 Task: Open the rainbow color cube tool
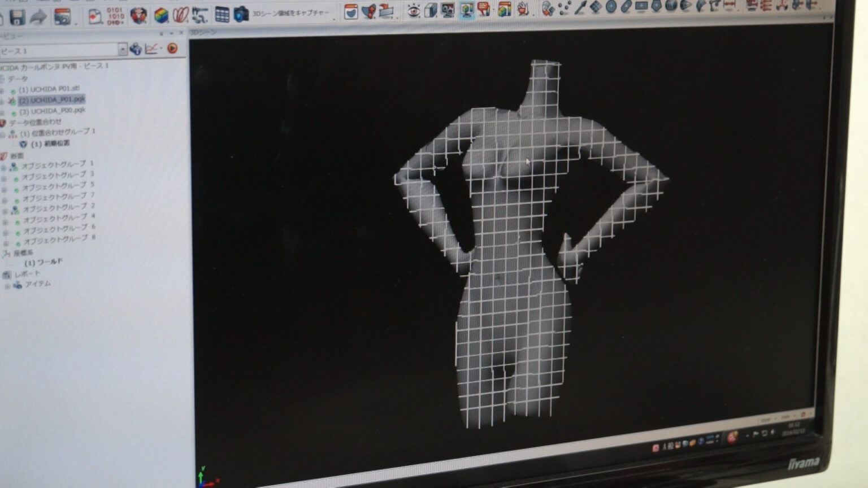tap(161, 16)
